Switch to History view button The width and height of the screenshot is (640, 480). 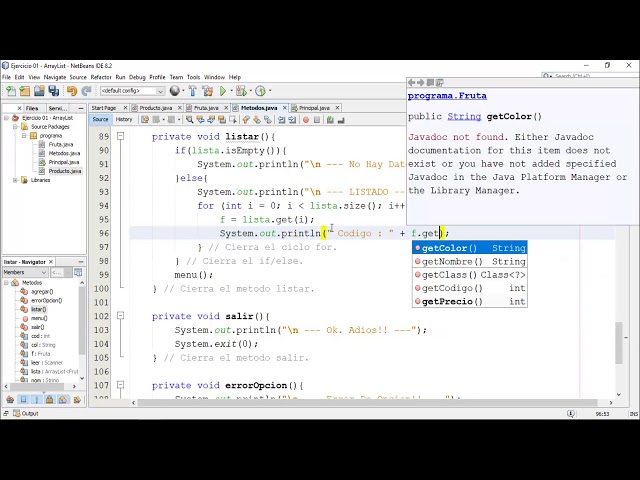click(x=124, y=119)
